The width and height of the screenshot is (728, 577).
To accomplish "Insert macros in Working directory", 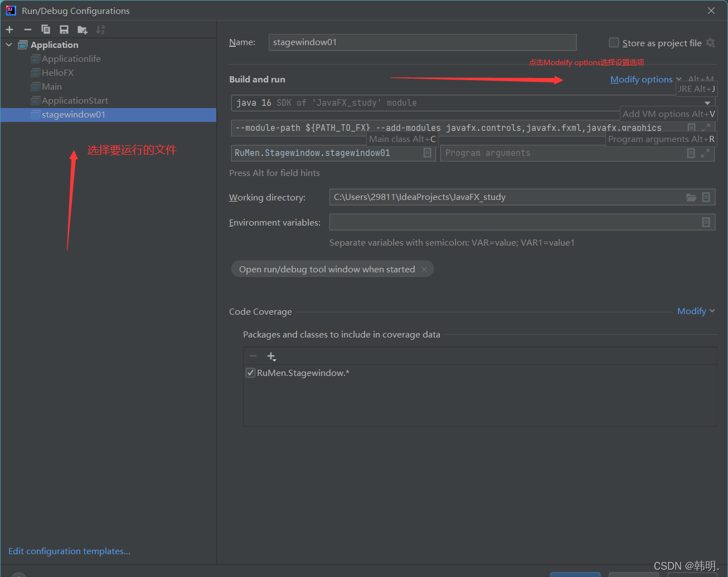I will tap(706, 197).
